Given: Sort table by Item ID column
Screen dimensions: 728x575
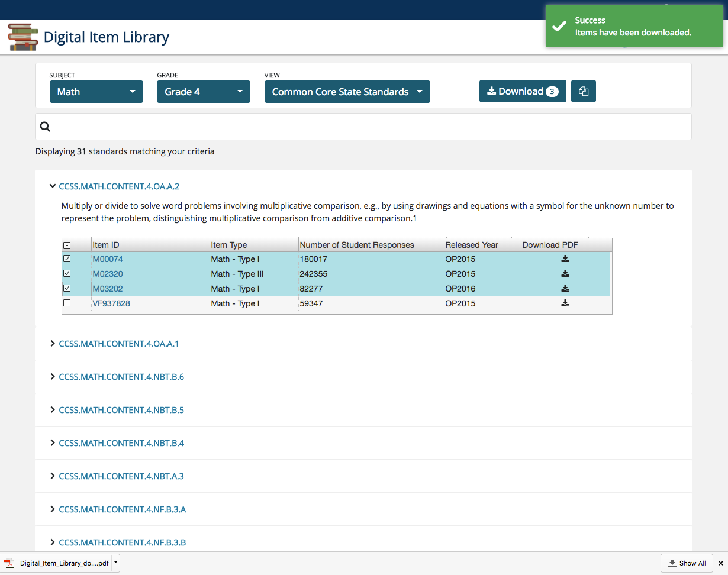Looking at the screenshot, I should click(150, 245).
